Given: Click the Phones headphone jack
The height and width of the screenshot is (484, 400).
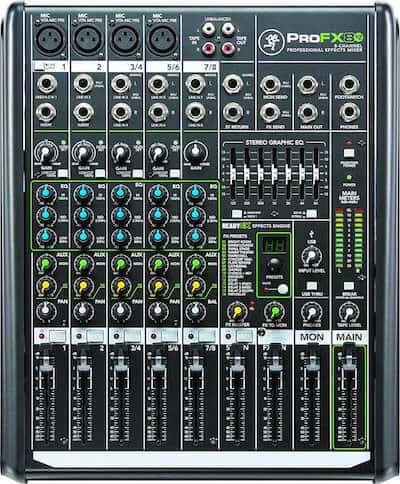Looking at the screenshot, I should click(349, 113).
